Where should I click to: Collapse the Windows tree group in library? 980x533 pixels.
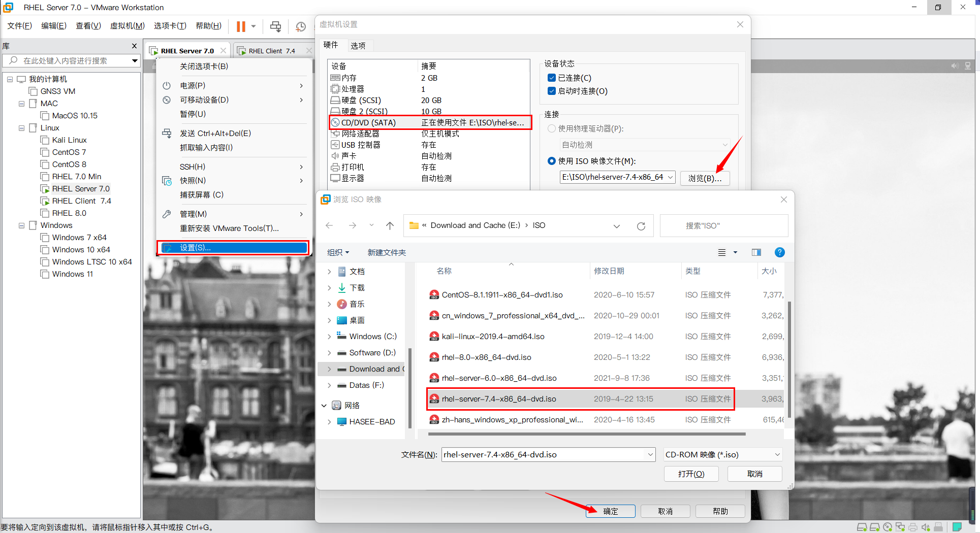pyautogui.click(x=21, y=225)
